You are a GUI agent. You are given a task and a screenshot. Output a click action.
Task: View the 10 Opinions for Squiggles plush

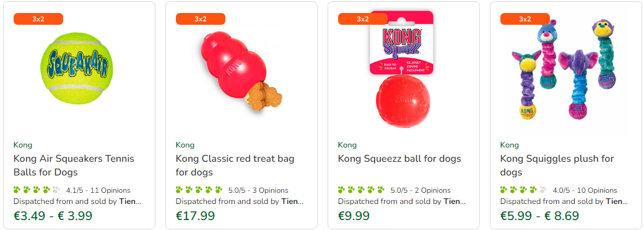[597, 190]
